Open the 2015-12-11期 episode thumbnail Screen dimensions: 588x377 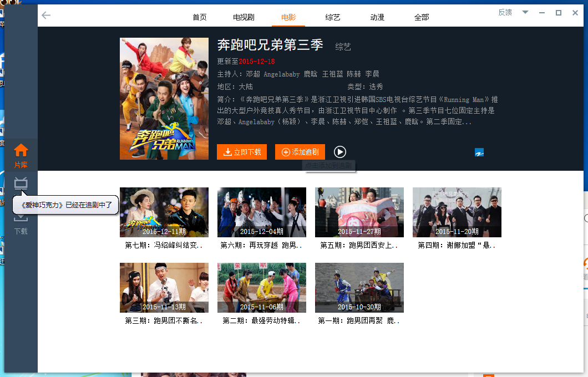pyautogui.click(x=164, y=212)
